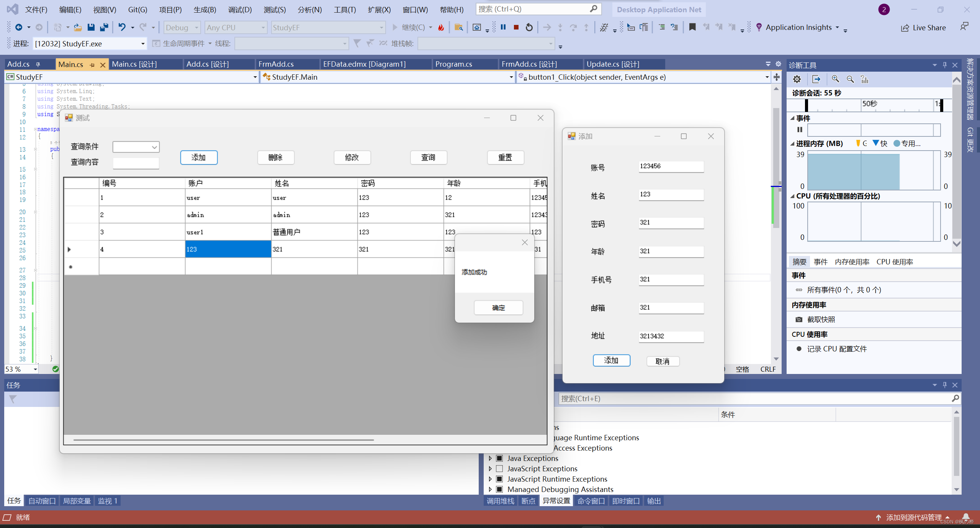The height and width of the screenshot is (528, 980).
Task: Toggle Managed Debugging Assistants checkbox
Action: (499, 489)
